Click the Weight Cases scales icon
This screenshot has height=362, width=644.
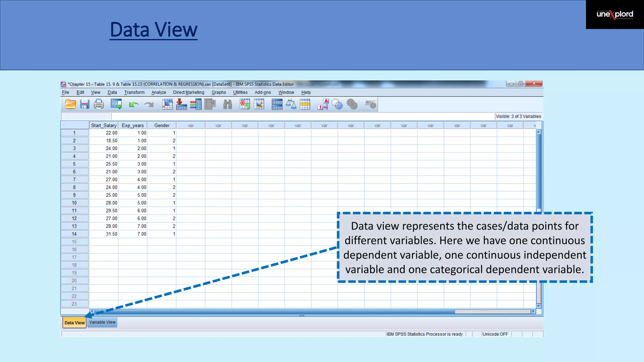click(291, 104)
